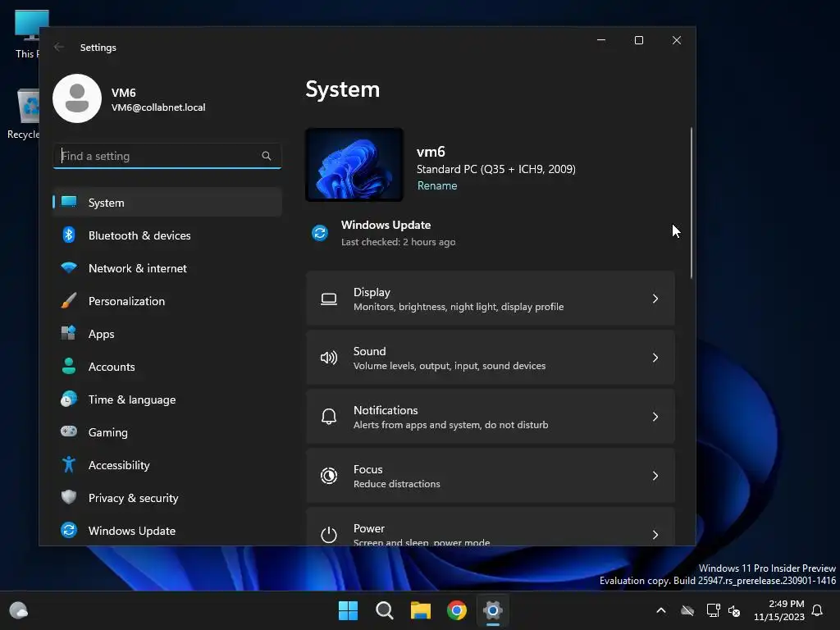
Task: Open taskbar Search
Action: point(385,610)
